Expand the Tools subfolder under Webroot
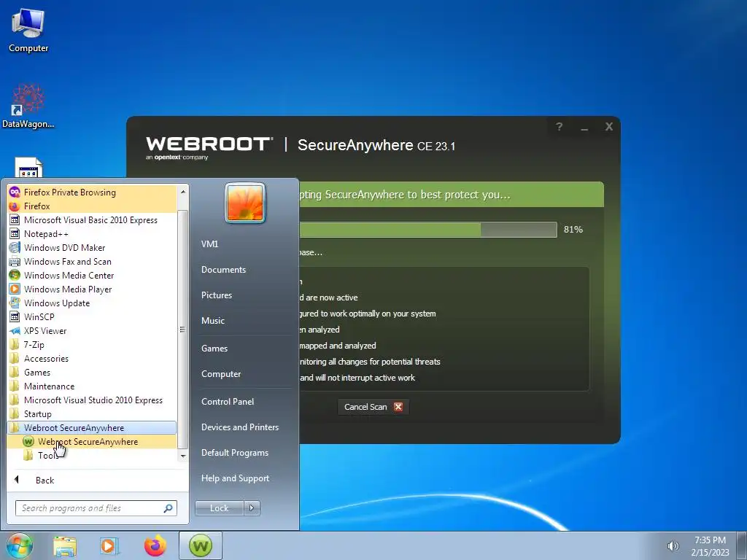 click(x=91, y=455)
